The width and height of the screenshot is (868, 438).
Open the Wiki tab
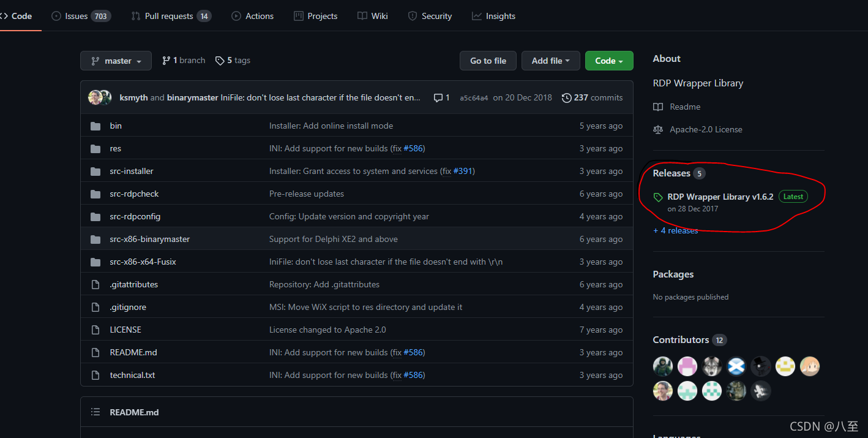[373, 16]
